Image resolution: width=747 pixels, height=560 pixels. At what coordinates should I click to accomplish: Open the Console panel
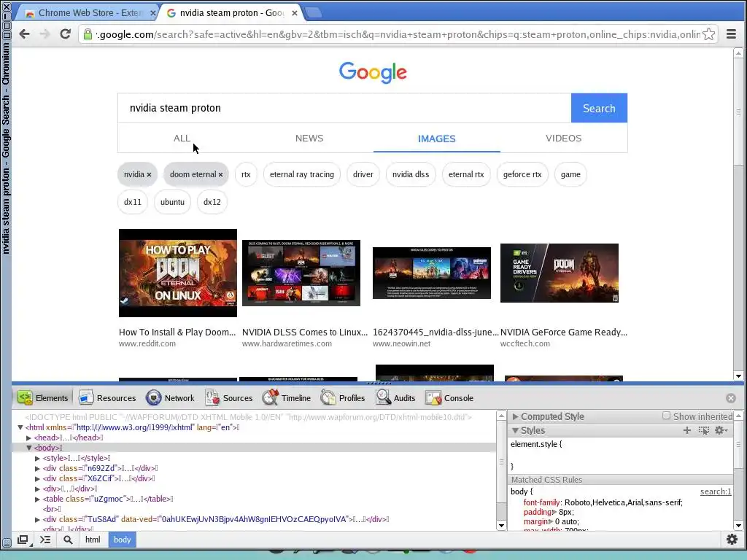[449, 397]
